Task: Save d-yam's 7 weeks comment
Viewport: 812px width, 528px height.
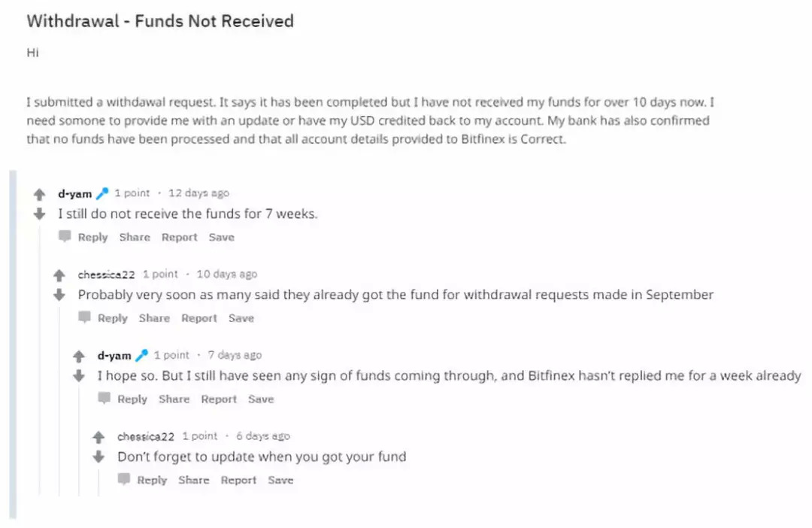Action: pyautogui.click(x=221, y=237)
